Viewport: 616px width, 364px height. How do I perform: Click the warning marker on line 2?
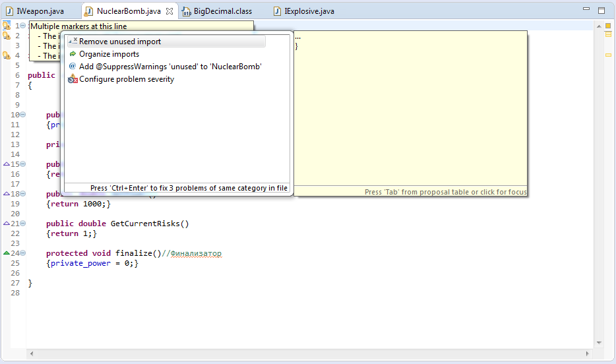[7, 36]
